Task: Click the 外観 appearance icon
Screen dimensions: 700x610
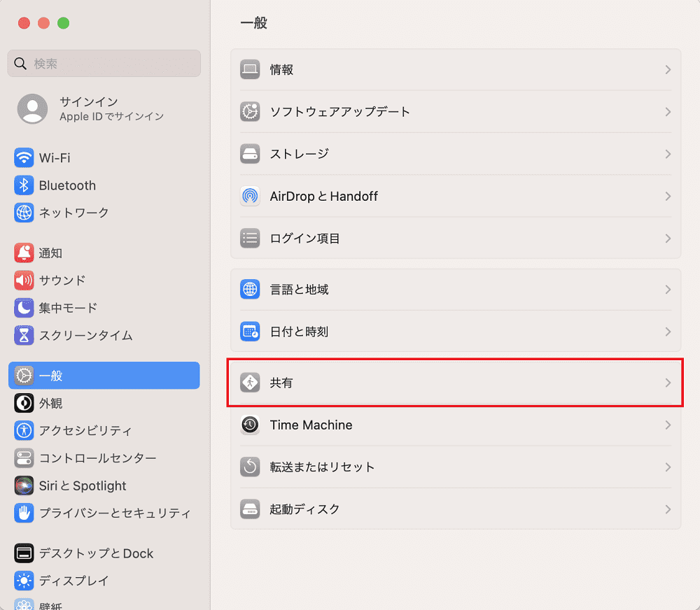Action: [x=24, y=403]
